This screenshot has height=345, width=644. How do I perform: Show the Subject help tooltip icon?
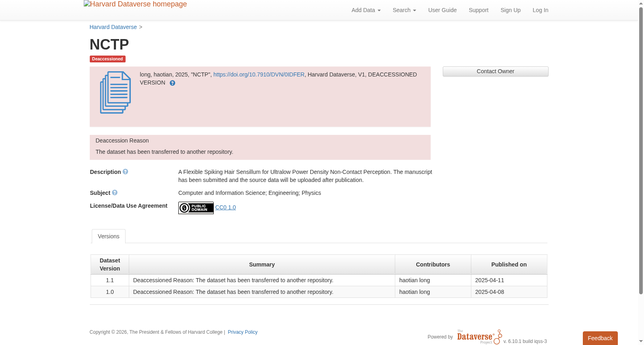coord(115,193)
